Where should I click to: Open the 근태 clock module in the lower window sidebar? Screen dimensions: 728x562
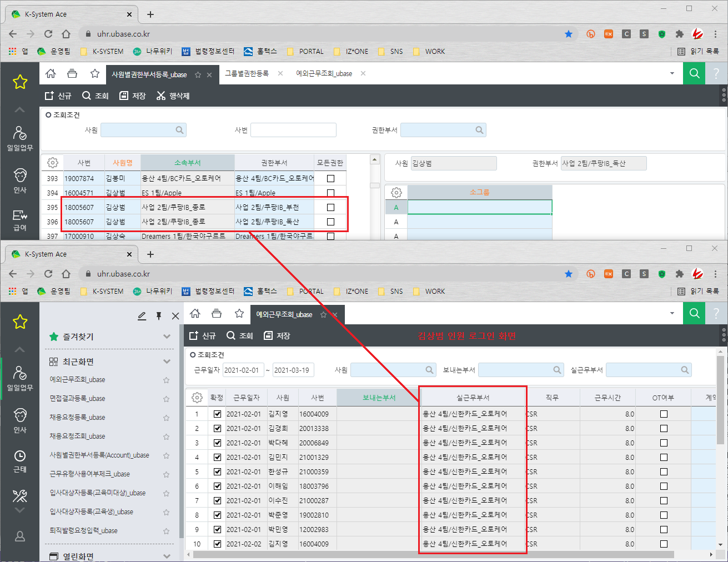[x=20, y=461]
